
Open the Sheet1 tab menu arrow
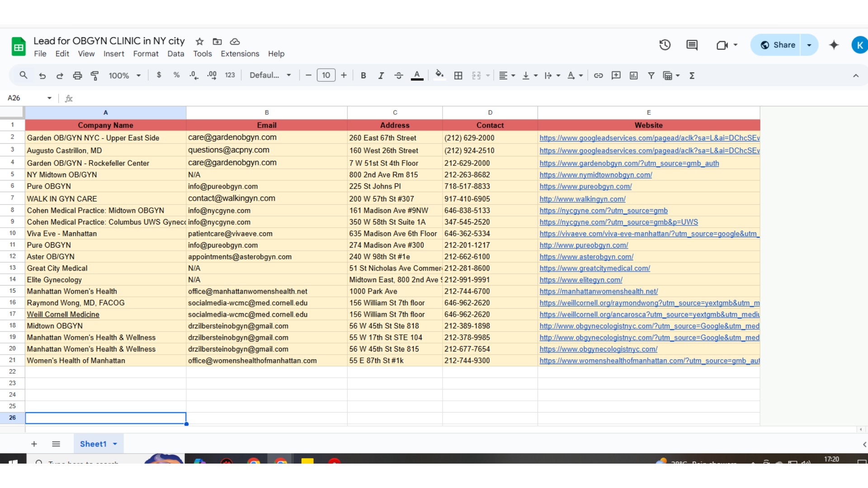(x=115, y=444)
